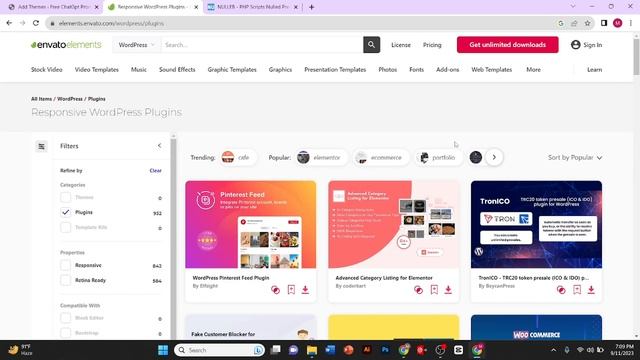Open the Sign In account icon
Image resolution: width=640 pixels, height=360 pixels.
point(576,45)
